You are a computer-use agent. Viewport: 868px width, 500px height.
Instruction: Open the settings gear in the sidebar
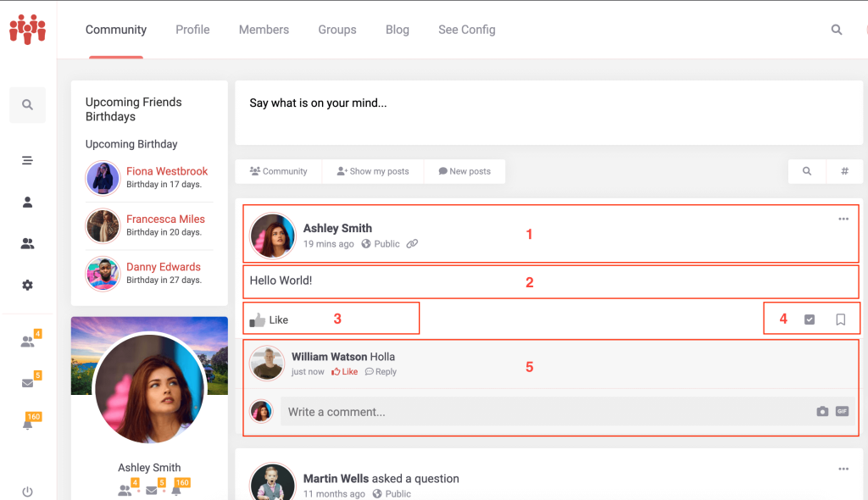[x=27, y=285]
